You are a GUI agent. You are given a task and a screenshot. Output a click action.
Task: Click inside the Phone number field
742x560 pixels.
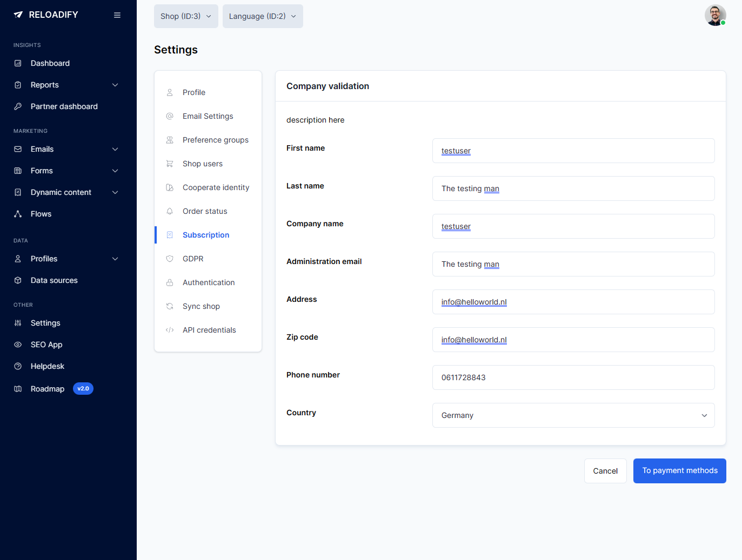pyautogui.click(x=573, y=377)
